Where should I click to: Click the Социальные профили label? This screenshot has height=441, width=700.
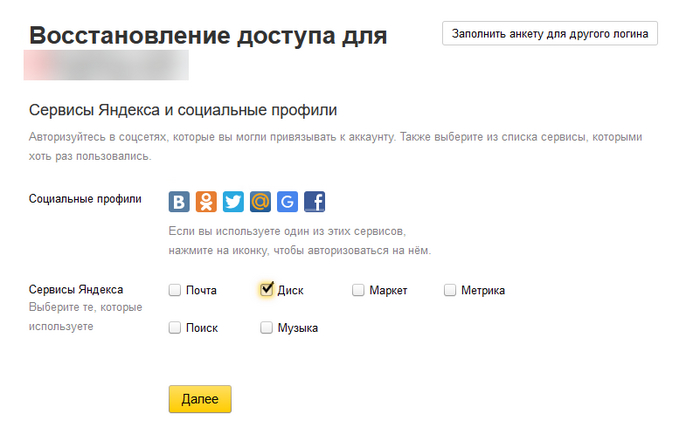click(85, 199)
